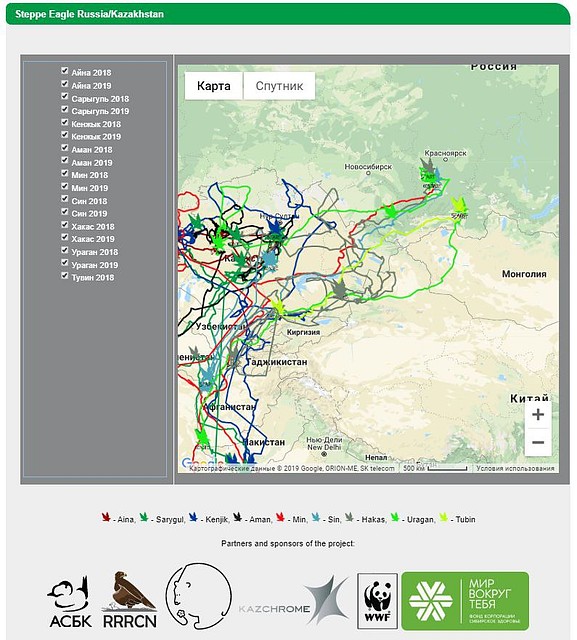Toggle the Хакас 2018 checkbox
The image size is (577, 640).
(x=64, y=224)
